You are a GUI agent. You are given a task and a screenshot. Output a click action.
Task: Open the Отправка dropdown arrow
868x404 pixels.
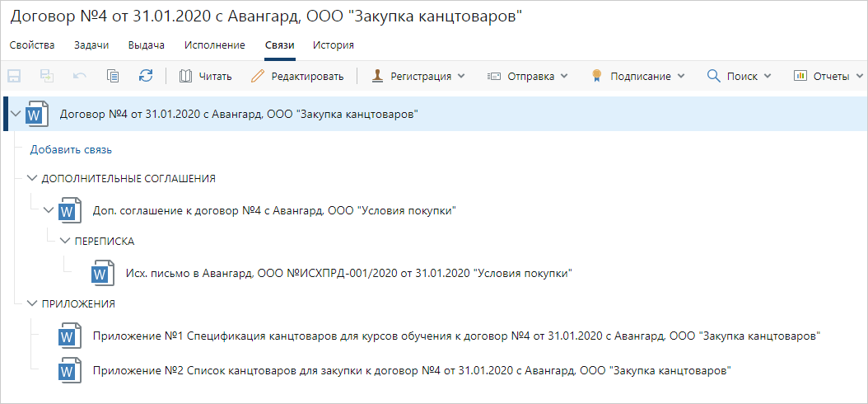[x=563, y=77]
